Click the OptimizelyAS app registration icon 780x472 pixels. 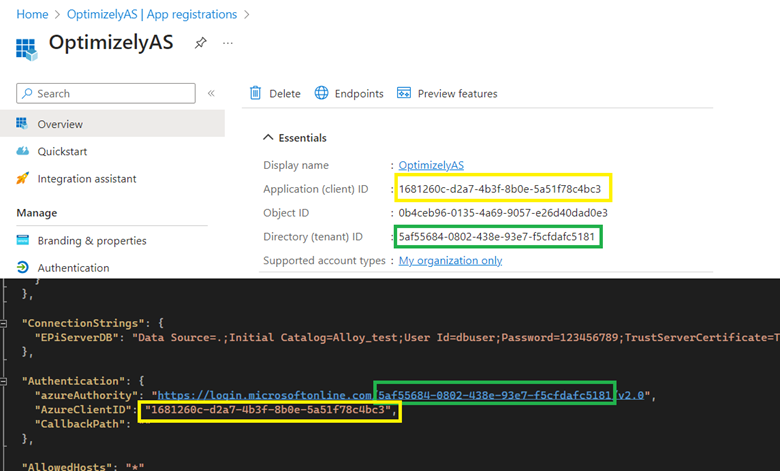click(26, 49)
